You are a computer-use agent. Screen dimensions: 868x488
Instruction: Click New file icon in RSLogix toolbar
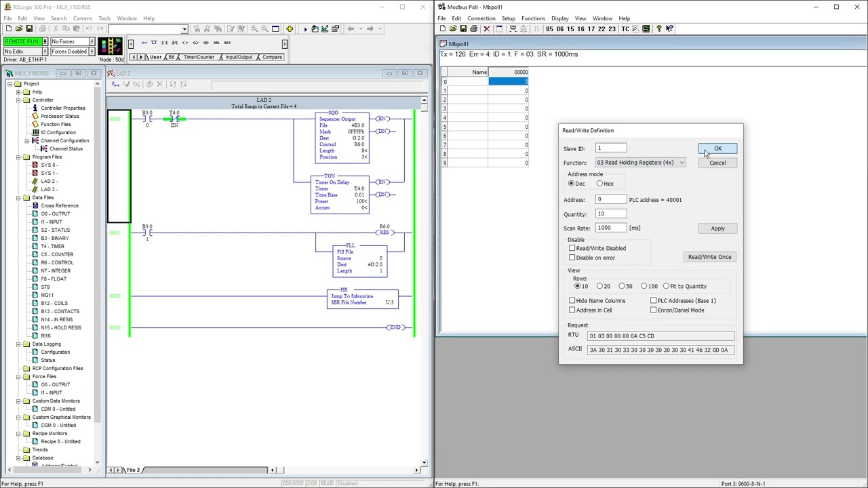pos(8,28)
